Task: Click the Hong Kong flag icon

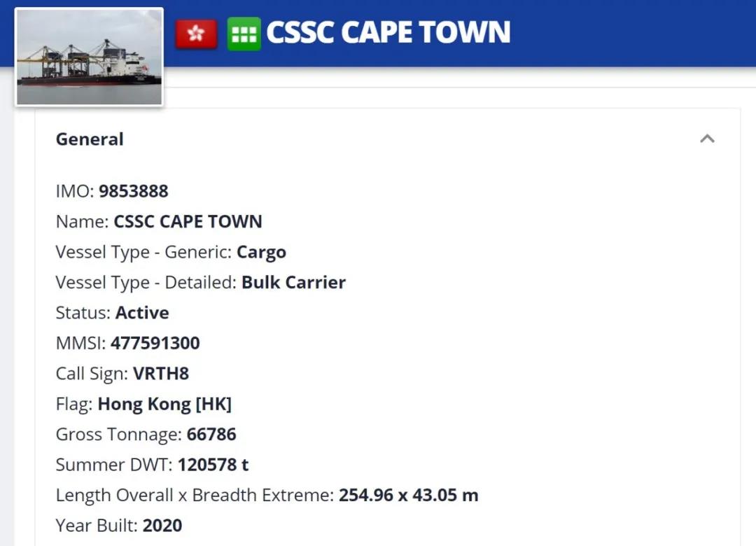Action: (196, 34)
